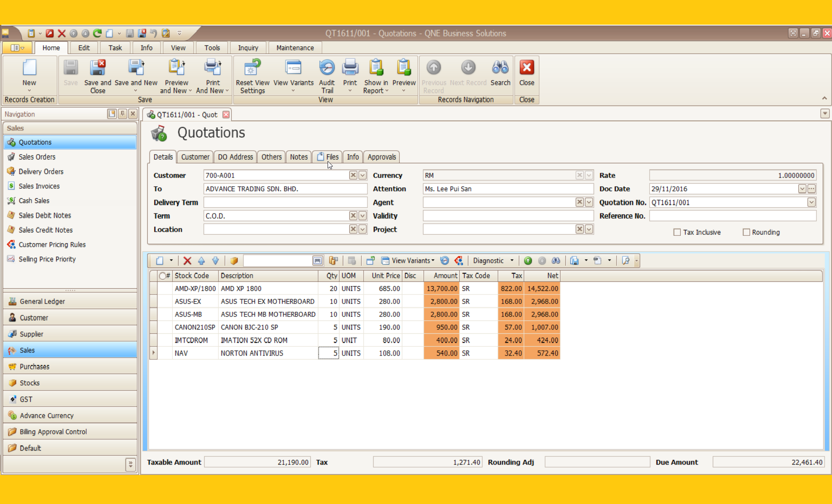This screenshot has height=504, width=832.
Task: Move selected row up with arrow icon
Action: click(x=201, y=261)
